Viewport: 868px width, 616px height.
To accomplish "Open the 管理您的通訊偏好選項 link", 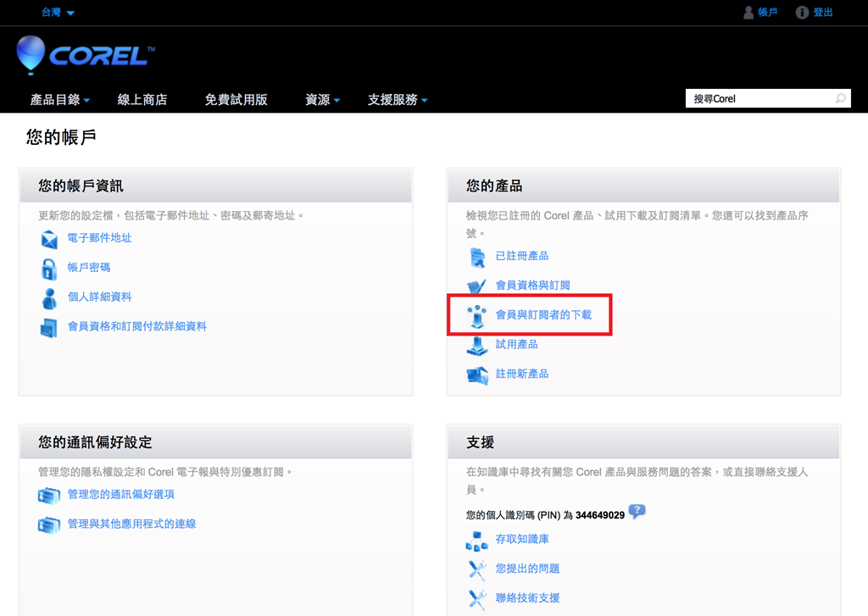I will (121, 494).
